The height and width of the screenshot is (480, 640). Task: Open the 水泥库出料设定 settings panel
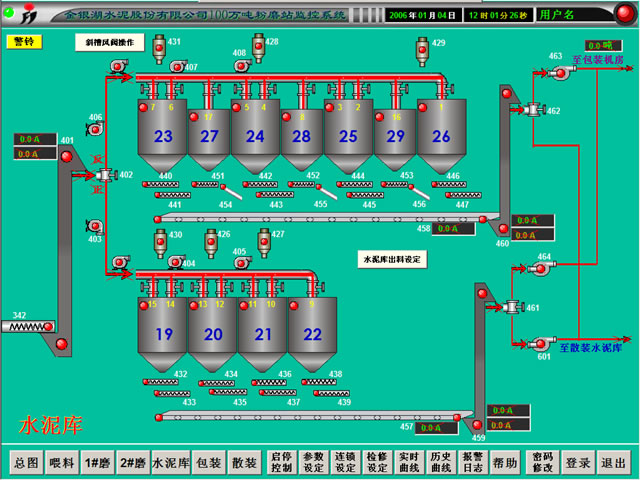[x=392, y=259]
